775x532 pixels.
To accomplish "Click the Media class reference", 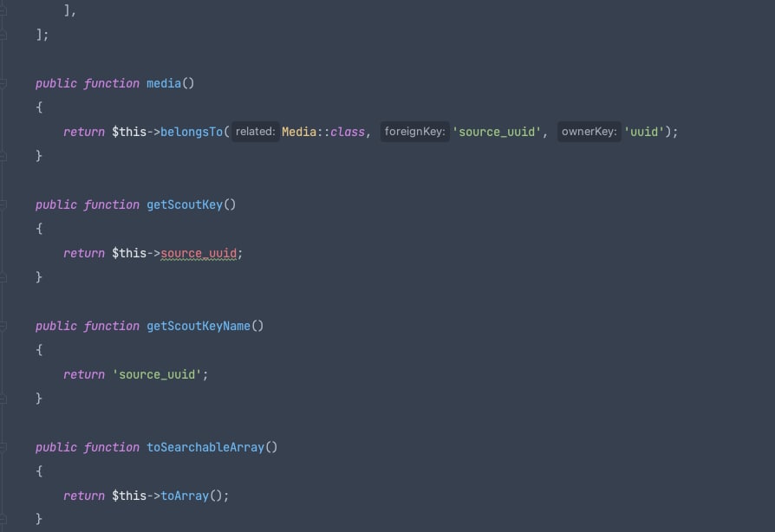I will pyautogui.click(x=299, y=132).
